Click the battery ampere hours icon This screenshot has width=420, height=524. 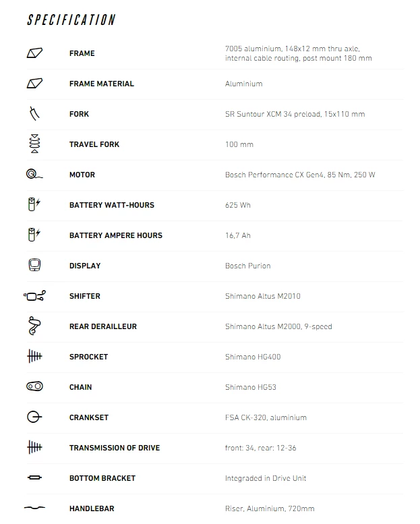tap(34, 235)
